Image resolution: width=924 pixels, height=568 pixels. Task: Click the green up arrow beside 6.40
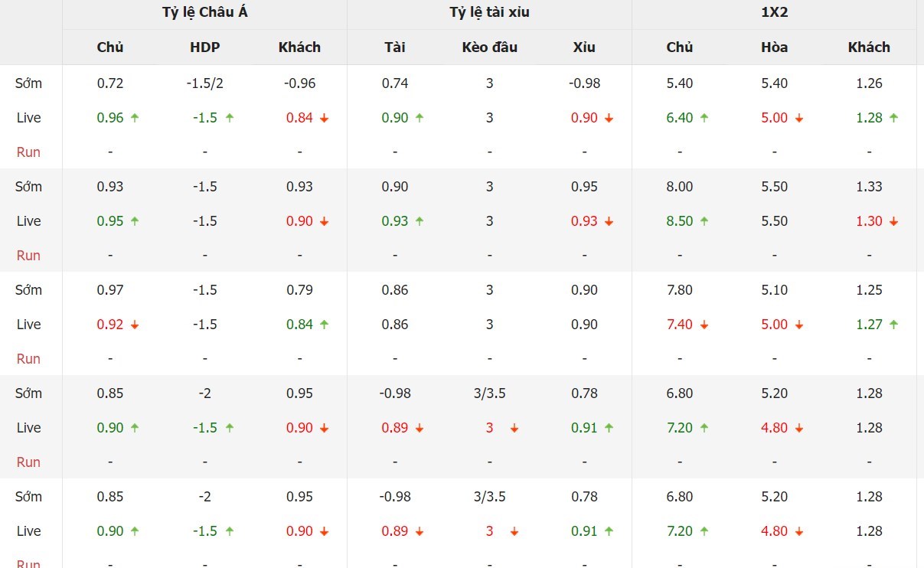704,118
